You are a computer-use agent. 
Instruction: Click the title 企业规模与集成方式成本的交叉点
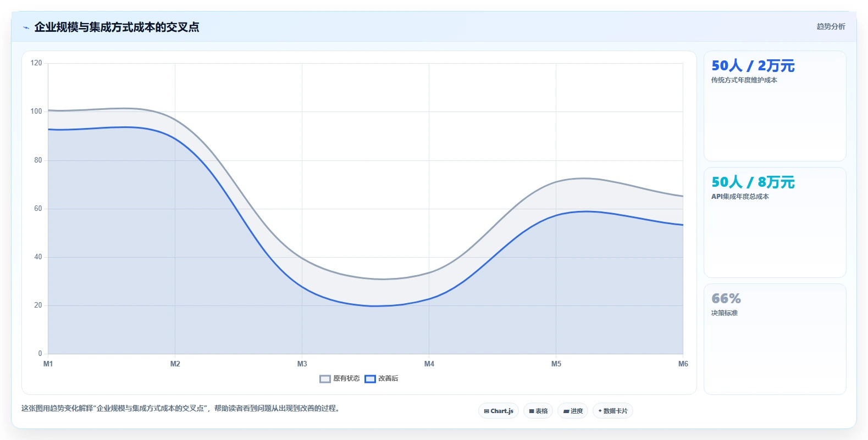[x=117, y=27]
